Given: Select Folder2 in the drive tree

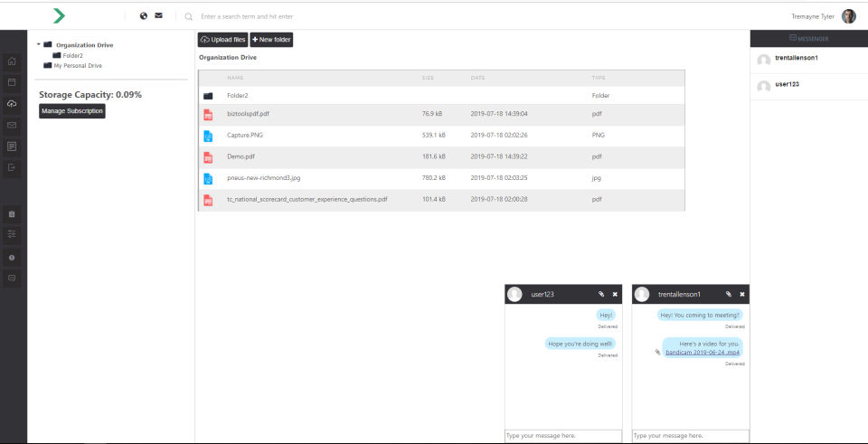Looking at the screenshot, I should click(72, 55).
